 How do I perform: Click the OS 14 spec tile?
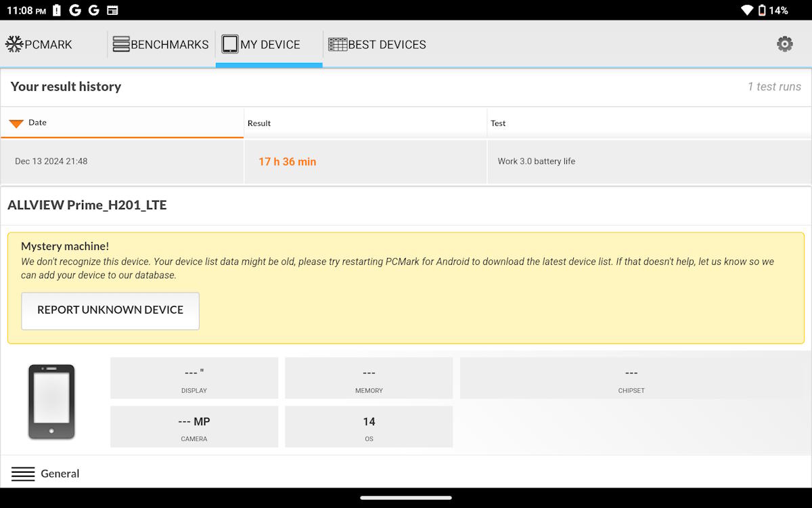coord(369,427)
